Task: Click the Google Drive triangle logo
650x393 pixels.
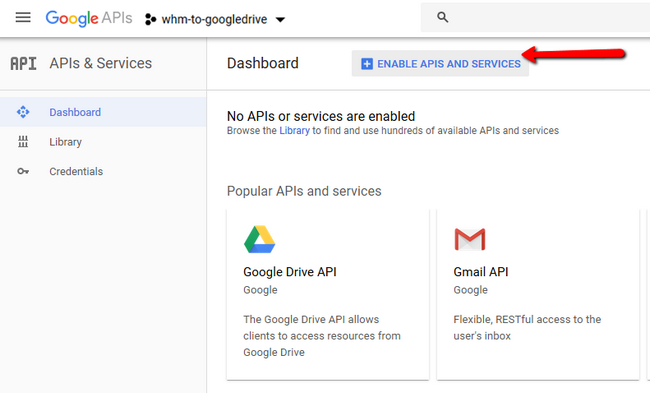Action: click(x=260, y=239)
